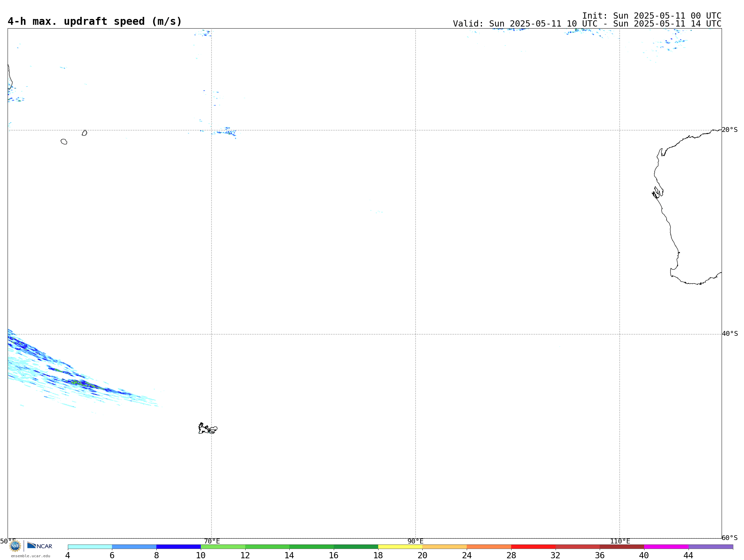The width and height of the screenshot is (744, 560).
Task: Click the colorbar tick label 10
Action: click(x=201, y=555)
